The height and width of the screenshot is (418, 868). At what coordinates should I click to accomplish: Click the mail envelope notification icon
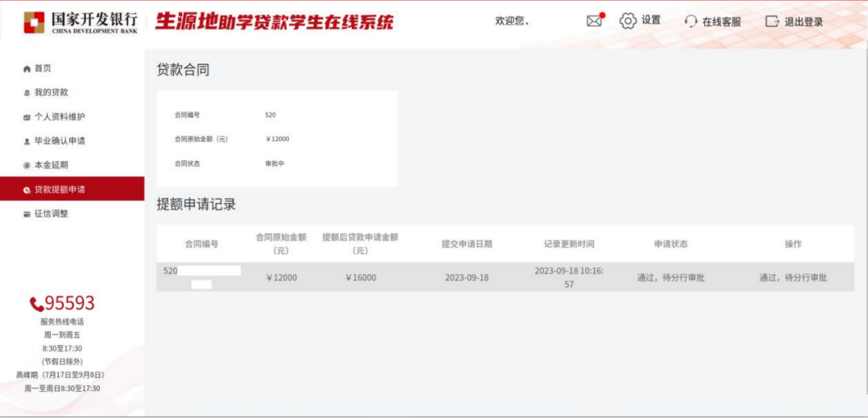[594, 21]
